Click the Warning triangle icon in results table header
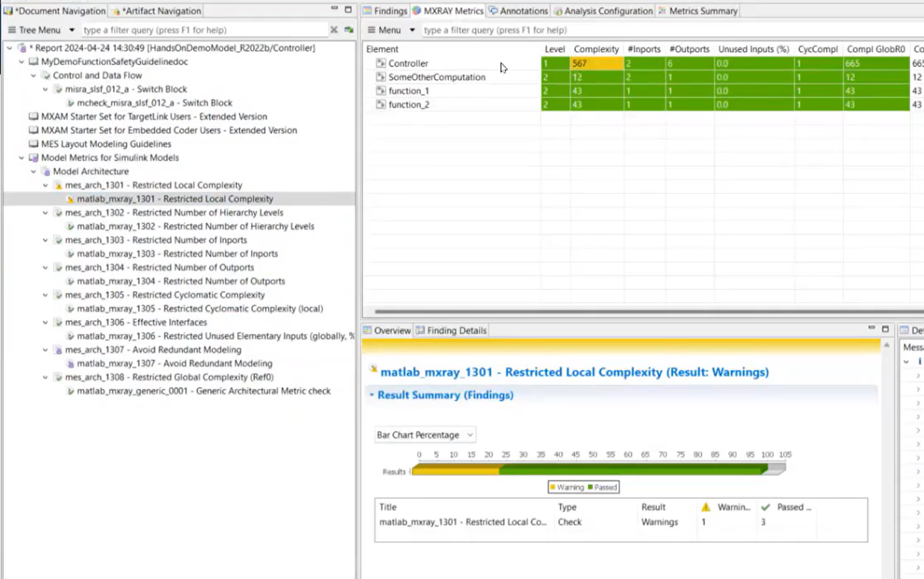 click(706, 507)
